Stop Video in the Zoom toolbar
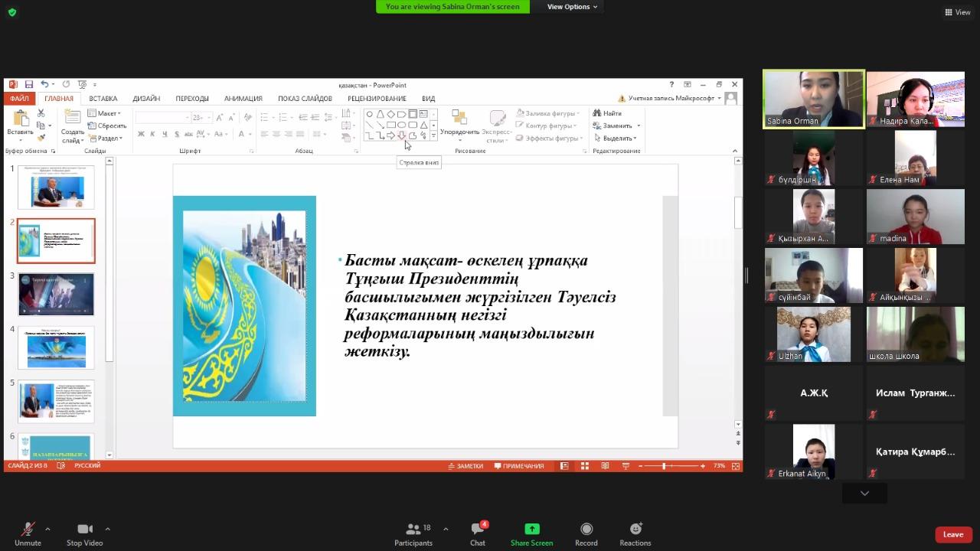The height and width of the screenshot is (551, 980). pos(84,534)
